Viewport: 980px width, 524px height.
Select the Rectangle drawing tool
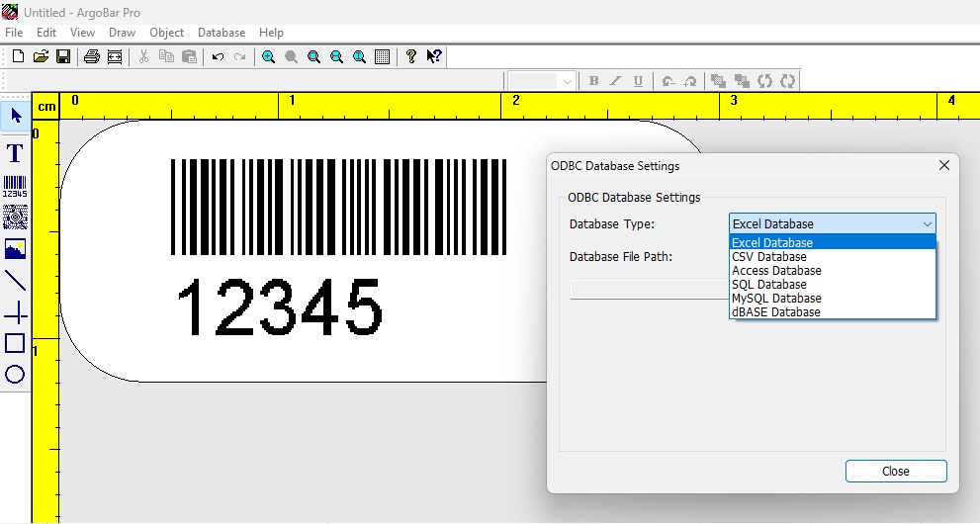pos(15,343)
